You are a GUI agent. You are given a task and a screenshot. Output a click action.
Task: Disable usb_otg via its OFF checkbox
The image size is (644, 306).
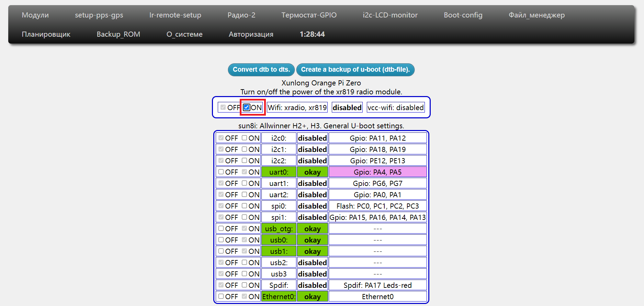coord(221,228)
